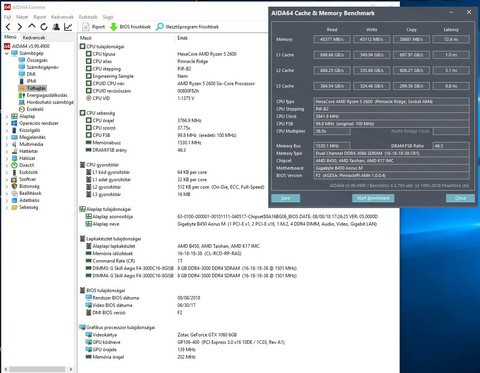
Task: Select the Memóriabusz row
Action: [x=144, y=142]
